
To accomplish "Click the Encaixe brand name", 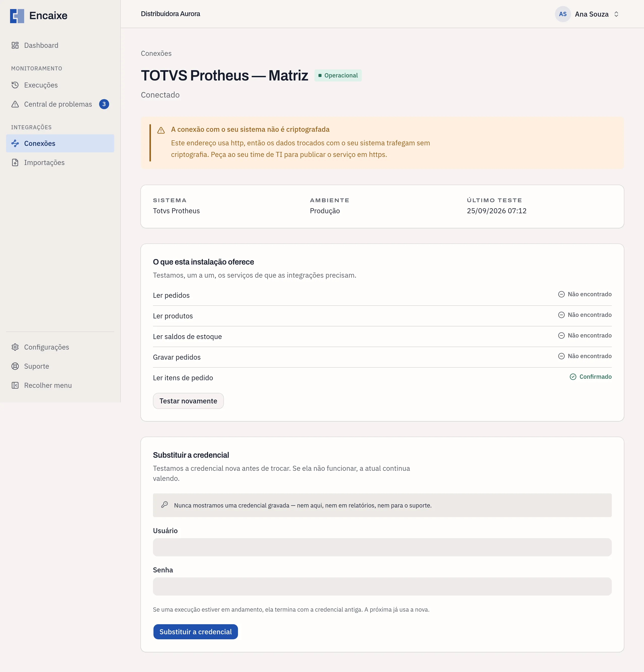I will [x=48, y=16].
